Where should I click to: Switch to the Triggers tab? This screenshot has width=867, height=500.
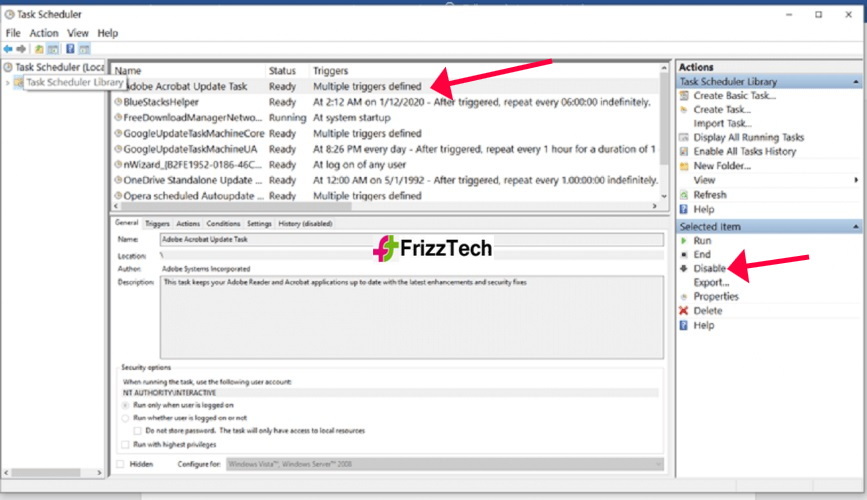pos(158,223)
